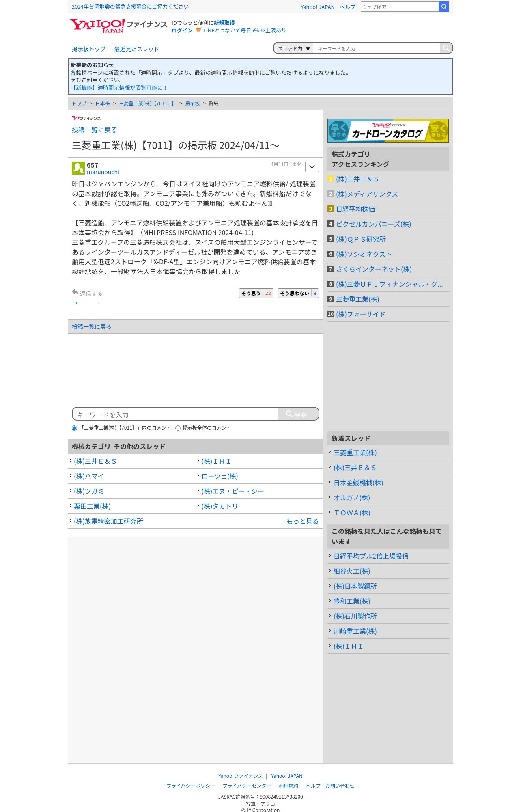Screen dimensions: 521x812
Task: Click the ヘルプ link at the top
Action: coord(348,7)
